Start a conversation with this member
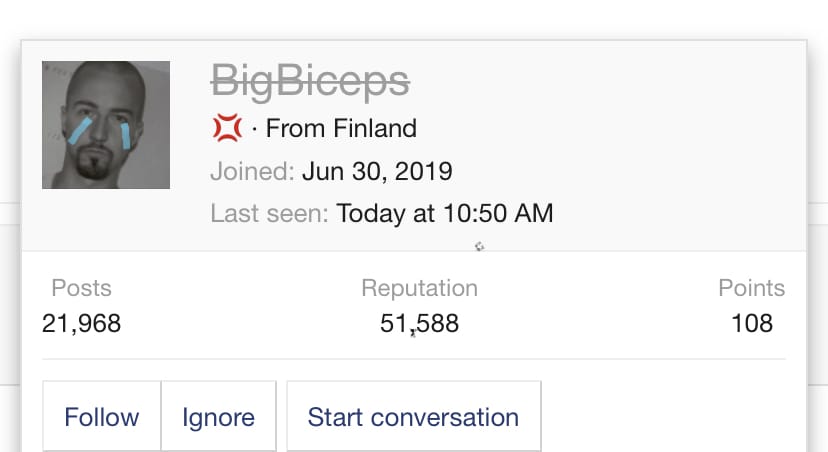Image resolution: width=828 pixels, height=452 pixels. pos(413,416)
